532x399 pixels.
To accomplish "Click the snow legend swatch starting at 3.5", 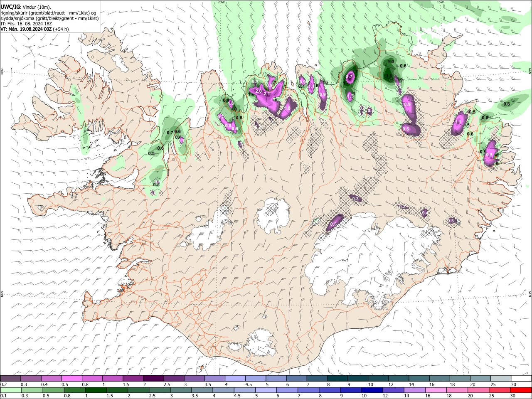I will pyautogui.click(x=214, y=378).
